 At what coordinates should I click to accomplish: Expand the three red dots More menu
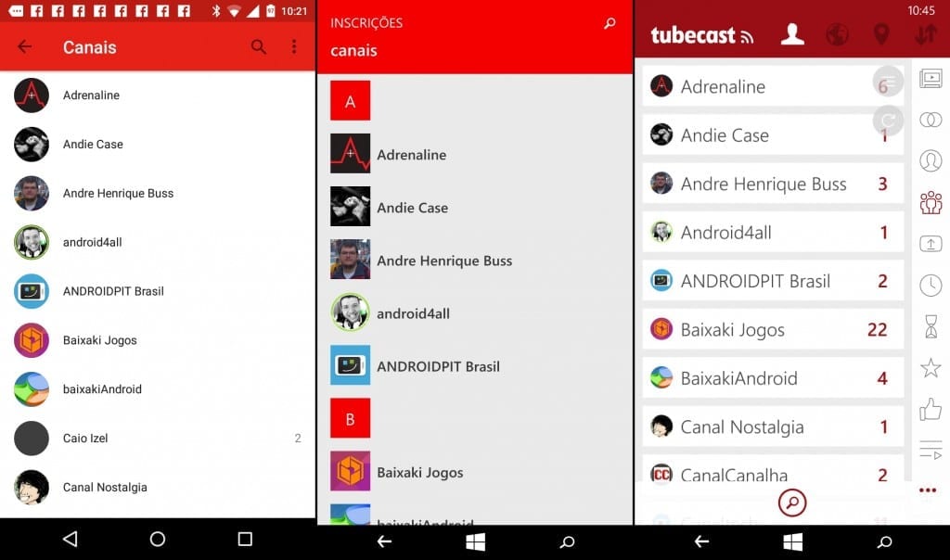[927, 490]
